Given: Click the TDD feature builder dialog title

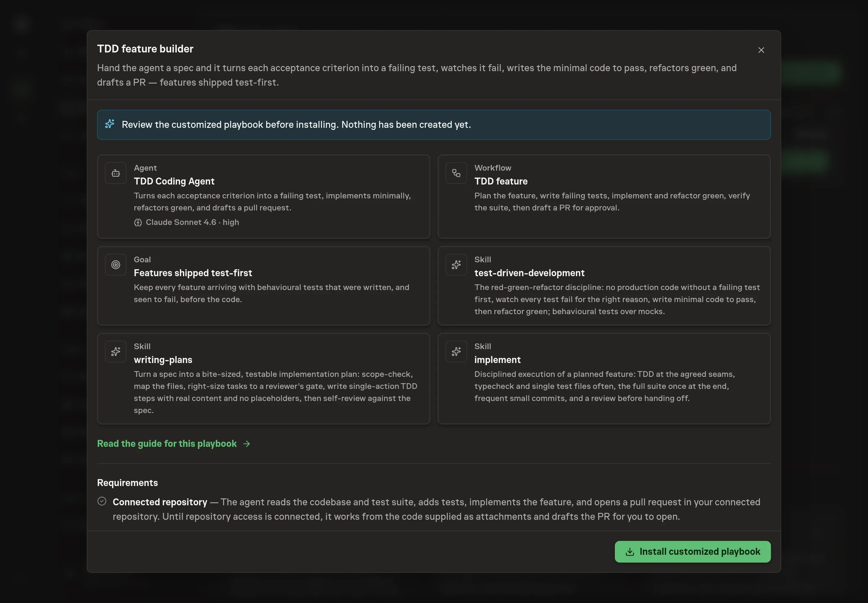Looking at the screenshot, I should (145, 49).
